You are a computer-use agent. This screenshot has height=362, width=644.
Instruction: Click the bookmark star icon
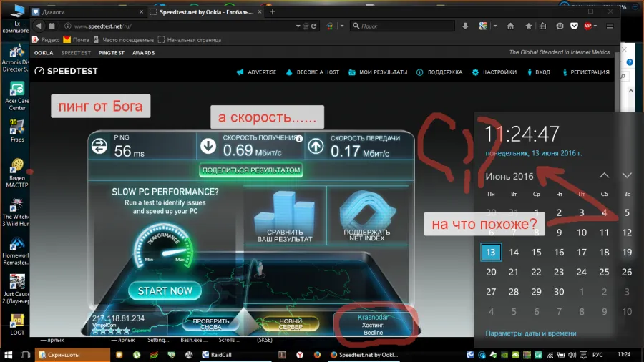[x=528, y=26]
